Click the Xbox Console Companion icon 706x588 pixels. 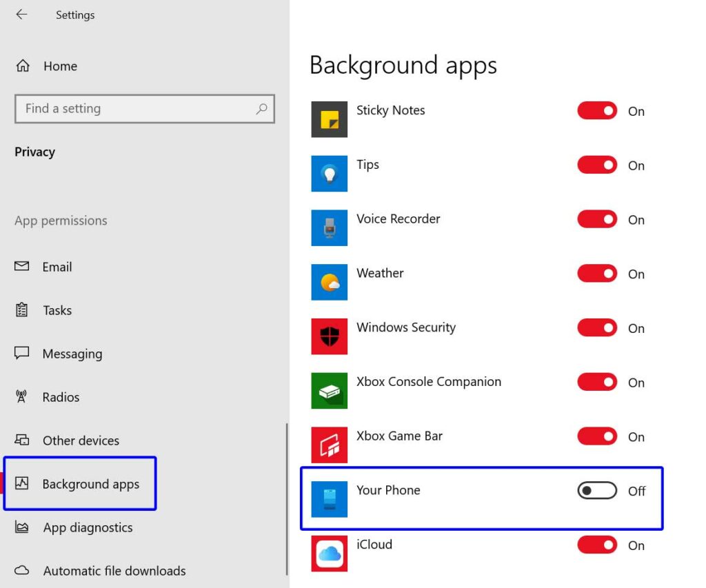tap(329, 391)
